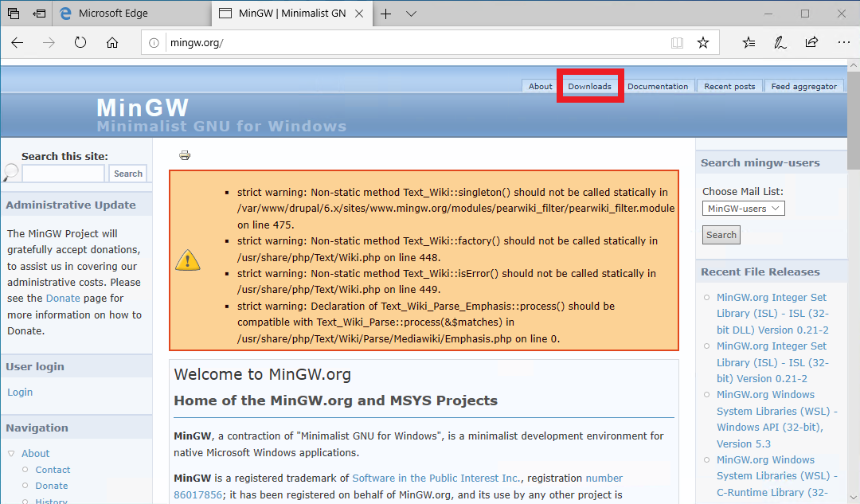Open the WSL C-Runtime Library release link
The width and height of the screenshot is (860, 504).
click(776, 476)
